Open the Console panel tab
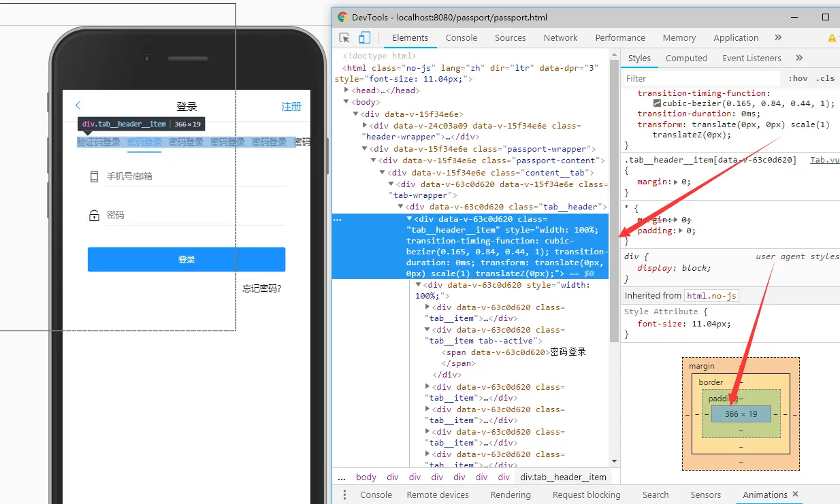This screenshot has height=504, width=840. coord(462,38)
